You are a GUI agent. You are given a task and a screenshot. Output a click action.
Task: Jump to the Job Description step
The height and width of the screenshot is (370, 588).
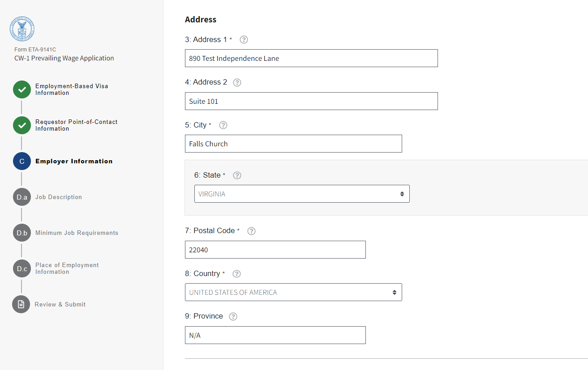[59, 197]
